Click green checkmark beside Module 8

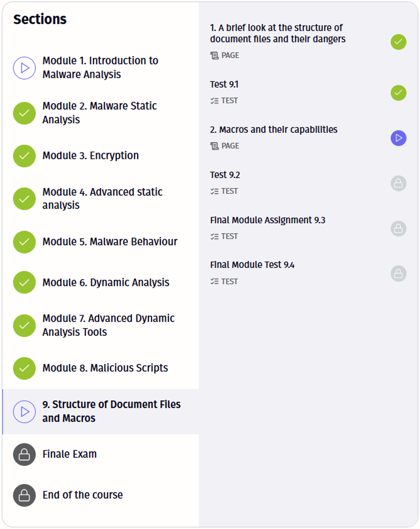(x=25, y=368)
